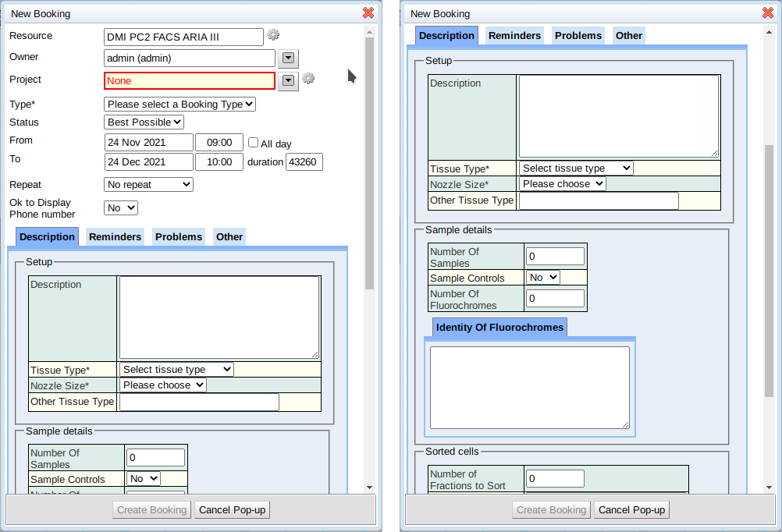The height and width of the screenshot is (532, 782).
Task: Select Tissue Type dropdown in right dialog
Action: click(576, 168)
